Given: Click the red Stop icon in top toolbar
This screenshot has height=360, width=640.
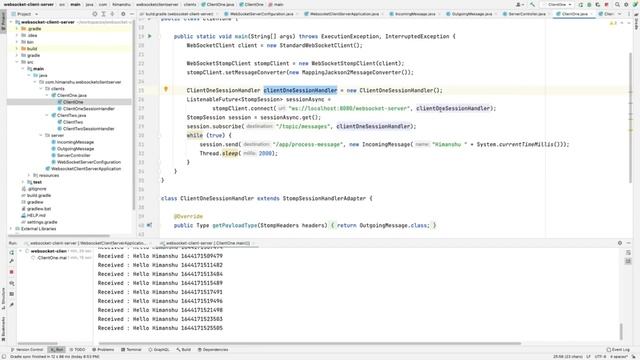Looking at the screenshot, I should [607, 4].
